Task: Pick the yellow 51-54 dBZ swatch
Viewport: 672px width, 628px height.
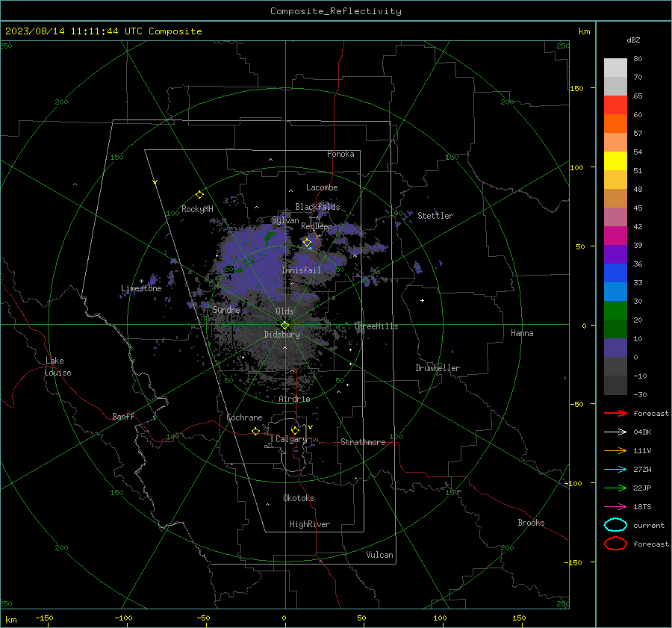Action: click(x=615, y=161)
